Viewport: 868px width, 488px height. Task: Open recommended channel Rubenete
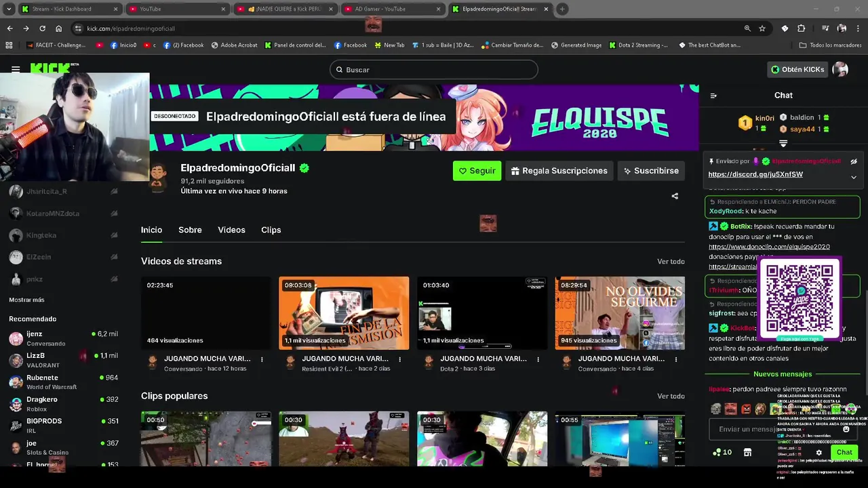(x=64, y=382)
